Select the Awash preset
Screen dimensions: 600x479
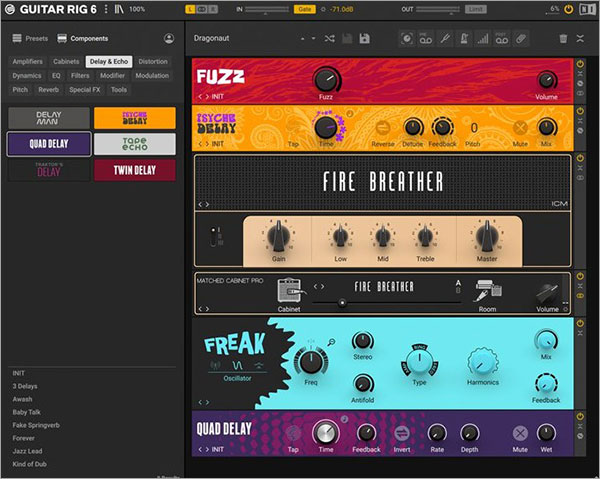(22, 399)
